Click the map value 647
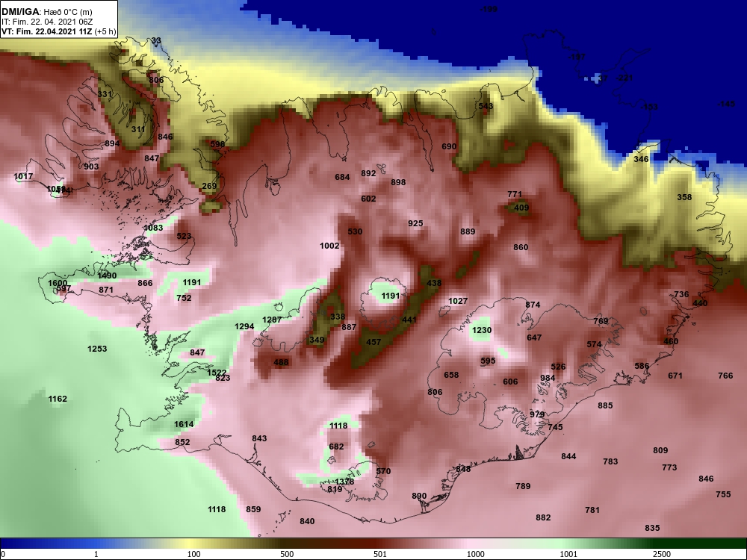This screenshot has width=747, height=560. 534,337
